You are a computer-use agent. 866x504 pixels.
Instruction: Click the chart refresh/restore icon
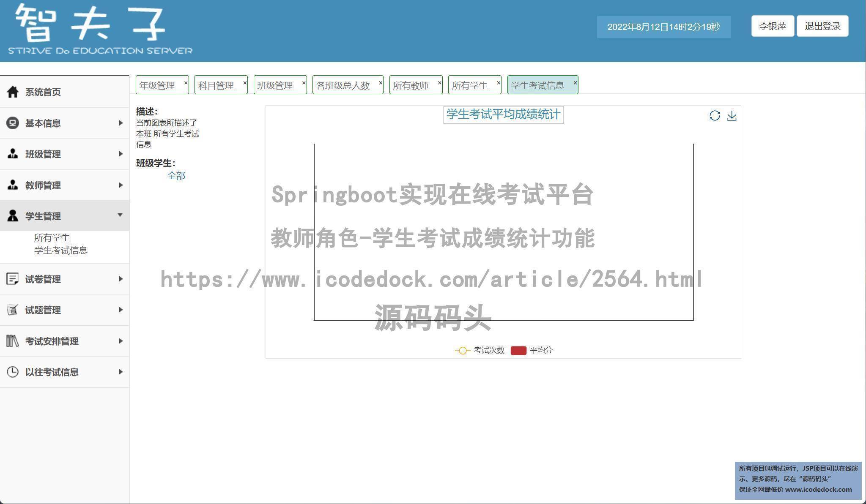(715, 116)
